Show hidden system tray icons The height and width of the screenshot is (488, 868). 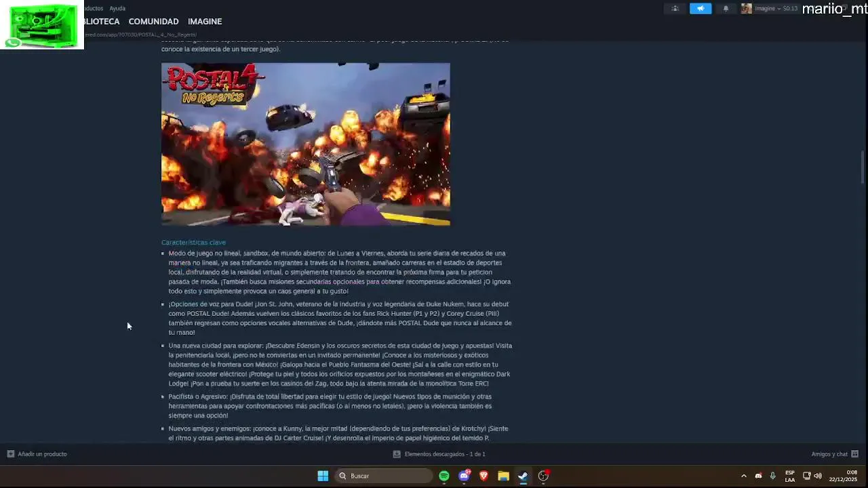[744, 476]
